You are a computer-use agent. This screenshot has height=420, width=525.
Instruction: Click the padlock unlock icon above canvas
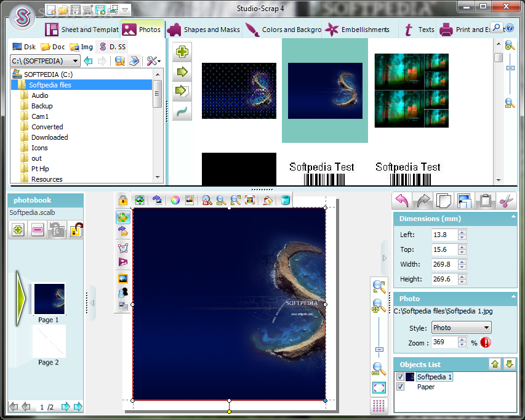(x=123, y=200)
